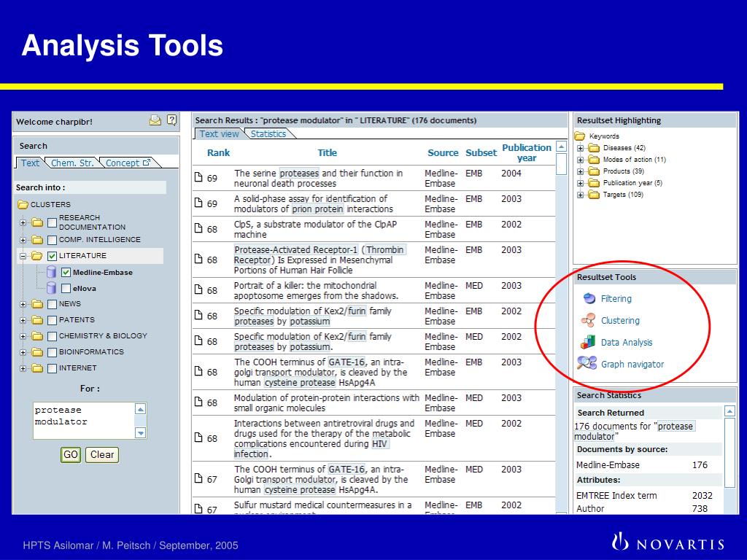Sort results by Title column header
Screen dimensions: 747x560
pyautogui.click(x=328, y=153)
